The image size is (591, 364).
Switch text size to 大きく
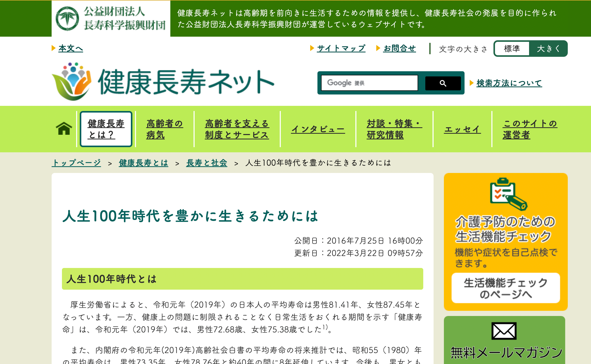click(548, 49)
